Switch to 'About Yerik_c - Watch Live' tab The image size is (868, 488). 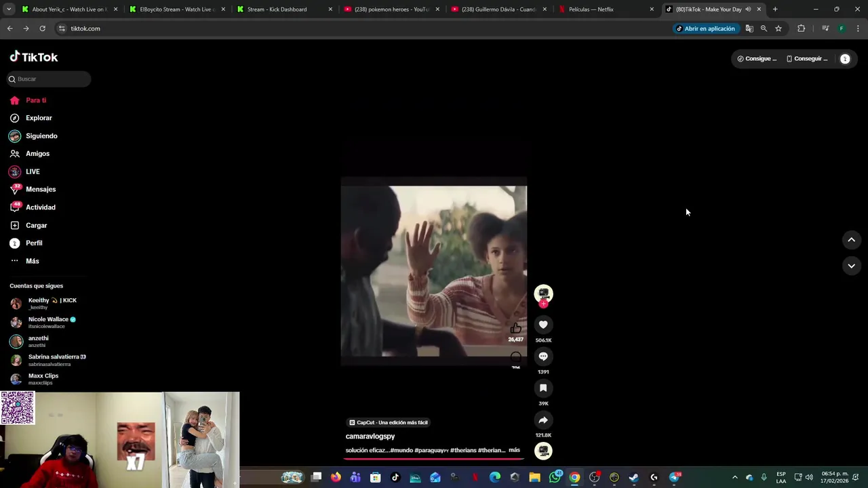(69, 9)
